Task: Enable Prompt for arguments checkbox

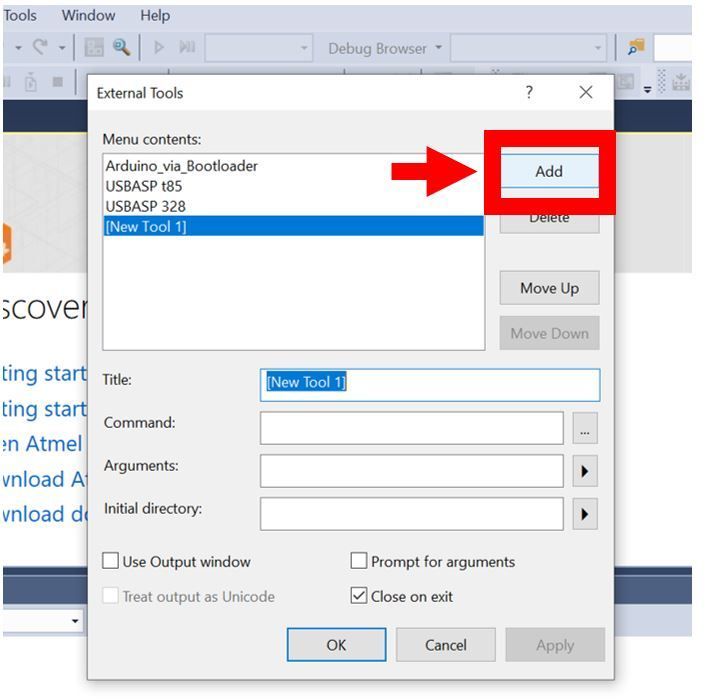Action: [359, 561]
